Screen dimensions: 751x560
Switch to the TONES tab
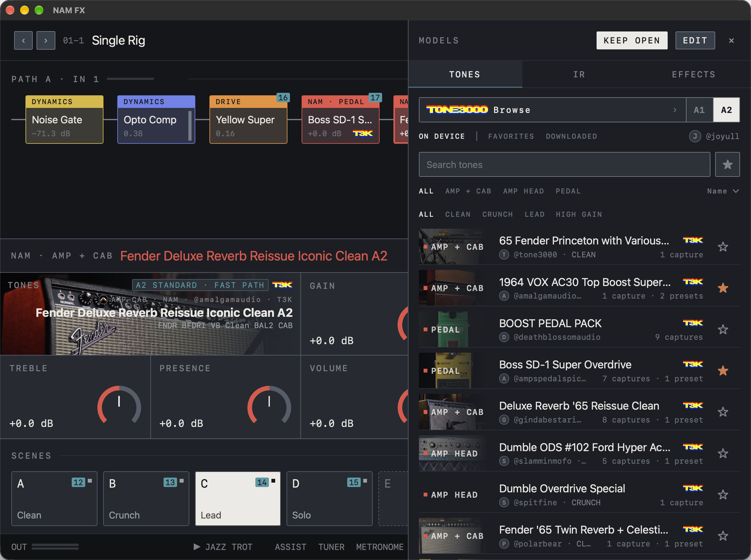pyautogui.click(x=465, y=74)
